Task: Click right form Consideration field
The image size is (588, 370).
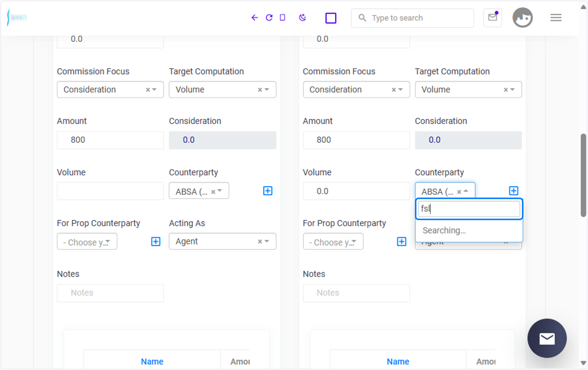Action: [468, 140]
